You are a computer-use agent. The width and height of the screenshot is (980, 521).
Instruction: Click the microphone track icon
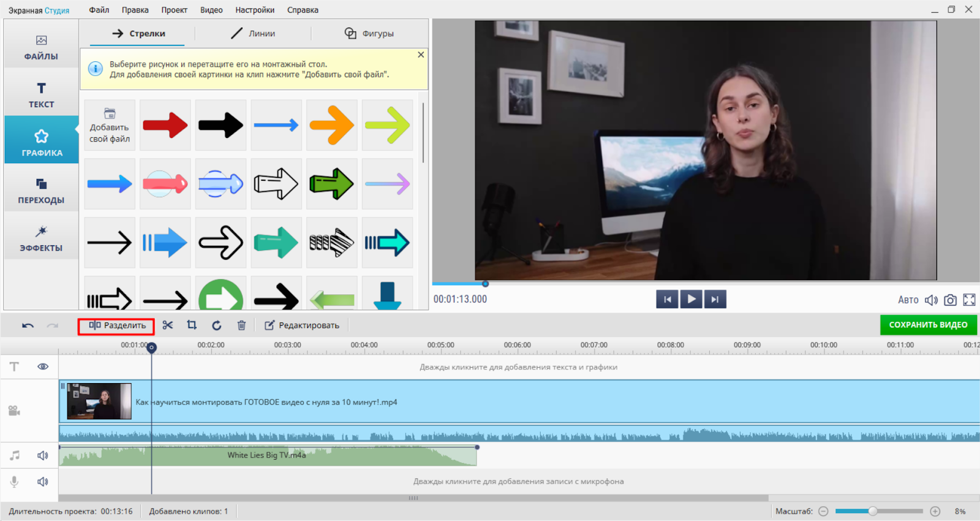click(x=14, y=482)
